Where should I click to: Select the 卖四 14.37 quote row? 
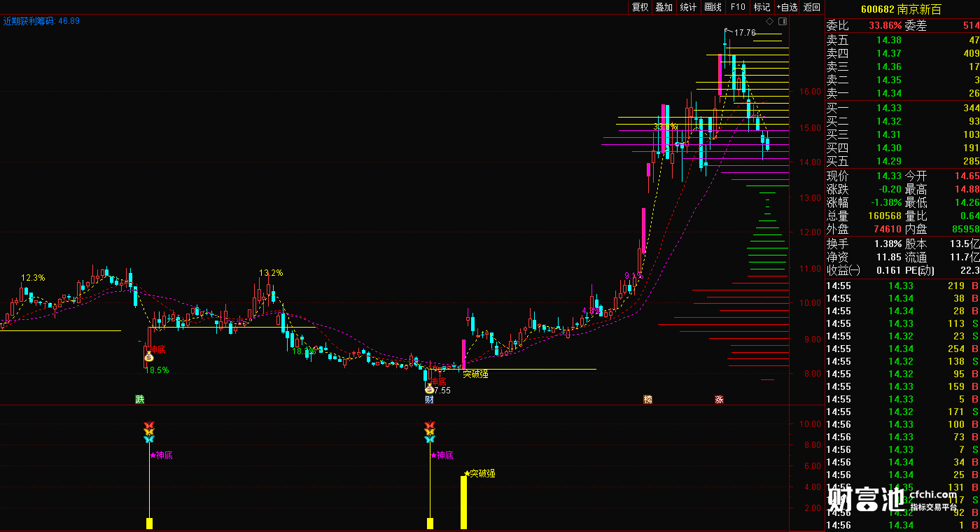point(903,53)
